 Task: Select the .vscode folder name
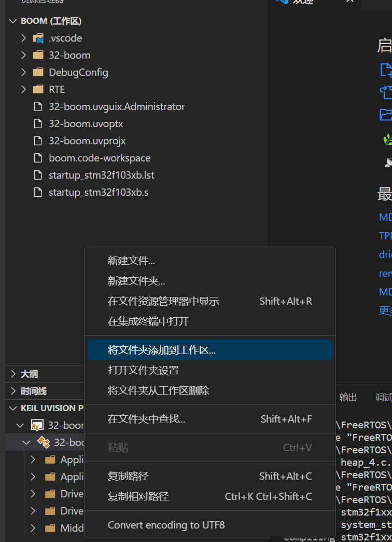pos(65,38)
